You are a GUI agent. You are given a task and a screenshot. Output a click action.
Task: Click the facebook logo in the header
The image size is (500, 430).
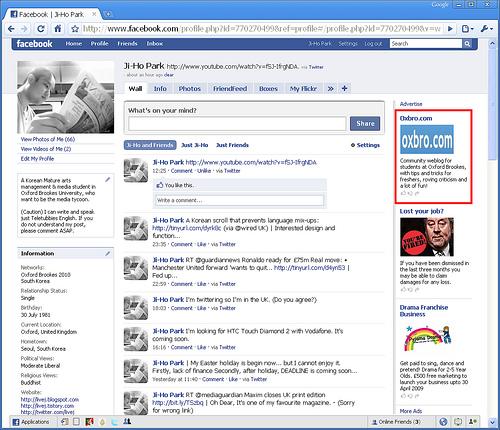pos(34,44)
